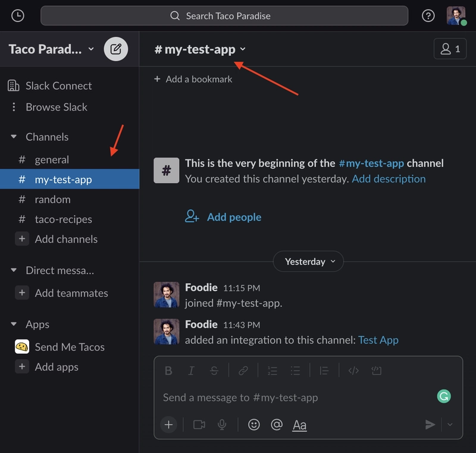
Task: Click the record video clip icon
Action: (199, 424)
